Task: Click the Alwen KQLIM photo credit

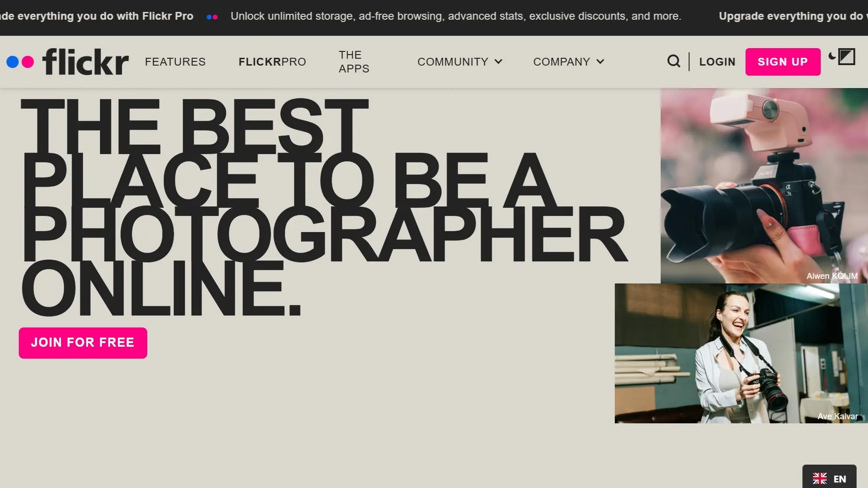Action: coord(832,276)
